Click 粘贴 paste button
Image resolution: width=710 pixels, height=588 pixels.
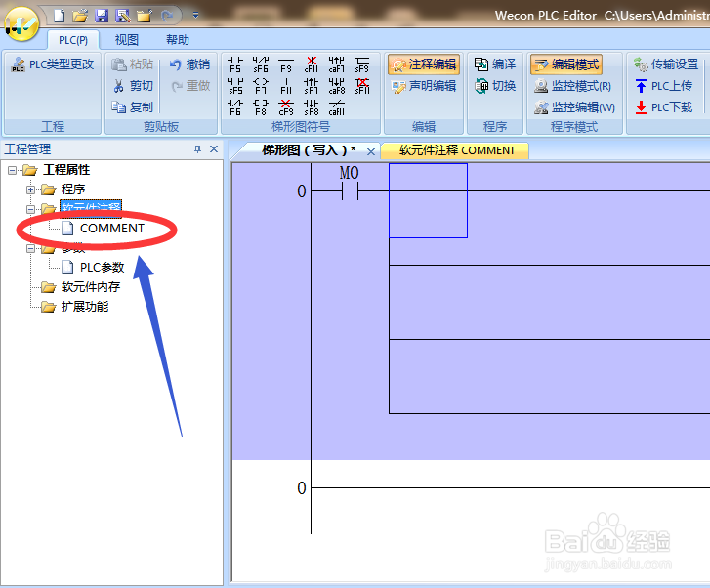click(x=133, y=64)
